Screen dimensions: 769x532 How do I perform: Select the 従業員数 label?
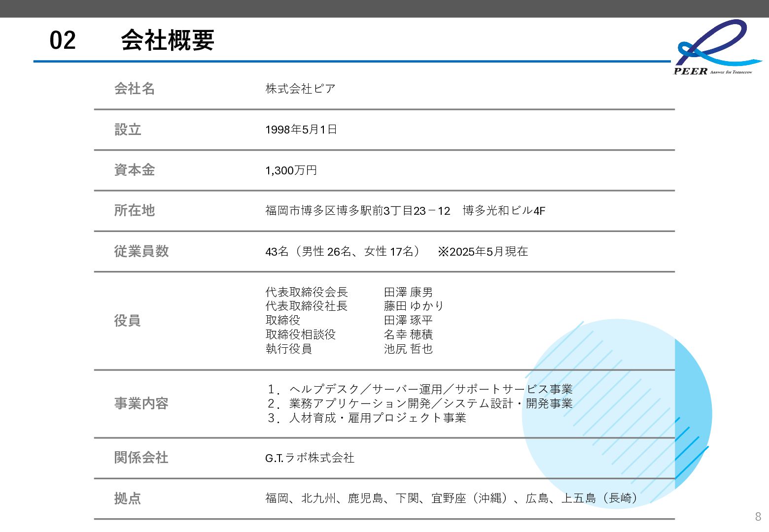(141, 251)
